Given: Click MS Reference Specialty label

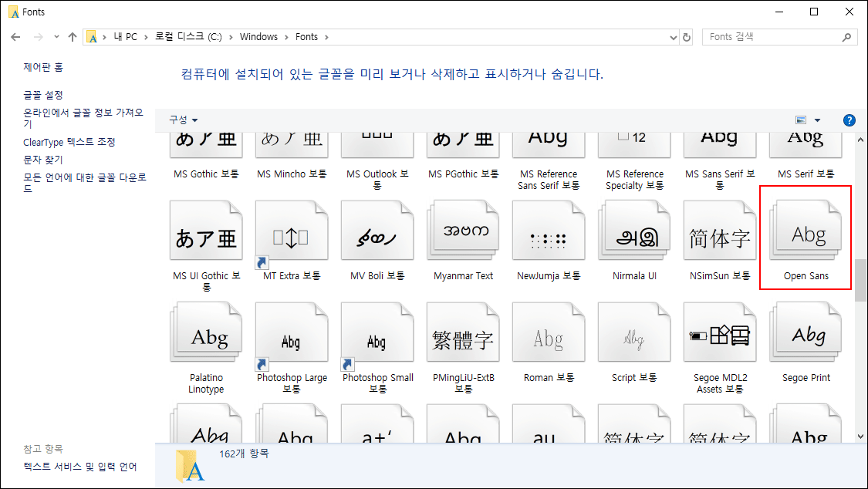Looking at the screenshot, I should tap(634, 179).
